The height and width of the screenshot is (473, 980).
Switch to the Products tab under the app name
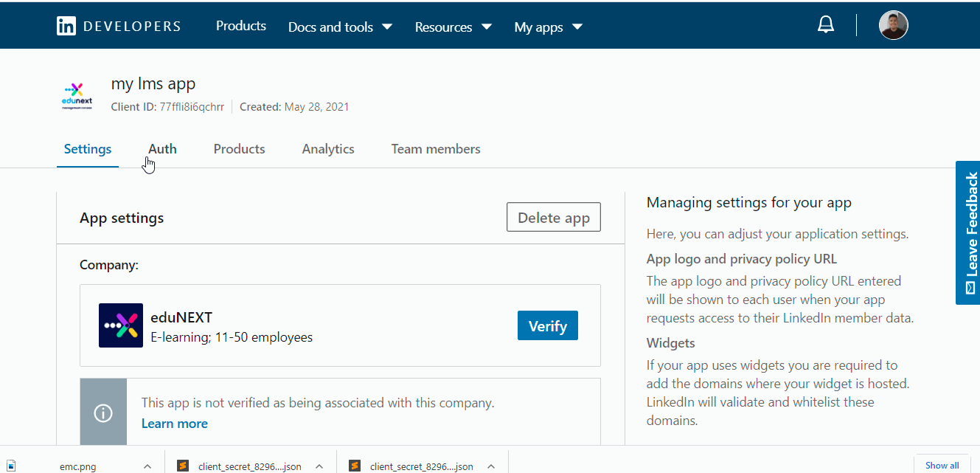[x=240, y=149]
